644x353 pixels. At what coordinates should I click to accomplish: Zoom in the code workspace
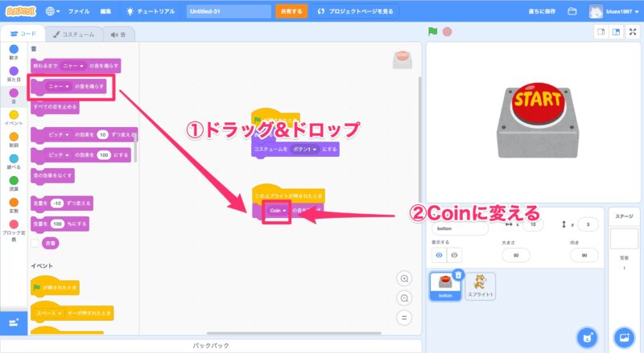point(405,278)
